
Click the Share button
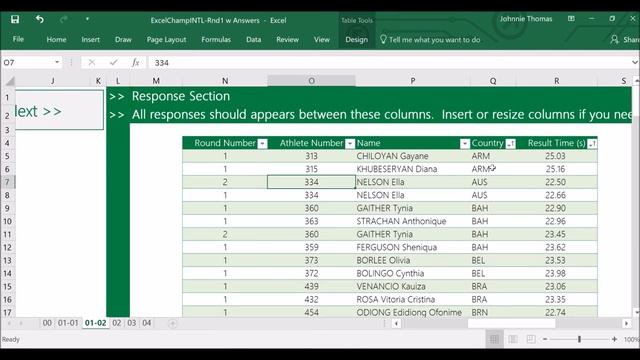pyautogui.click(x=624, y=40)
